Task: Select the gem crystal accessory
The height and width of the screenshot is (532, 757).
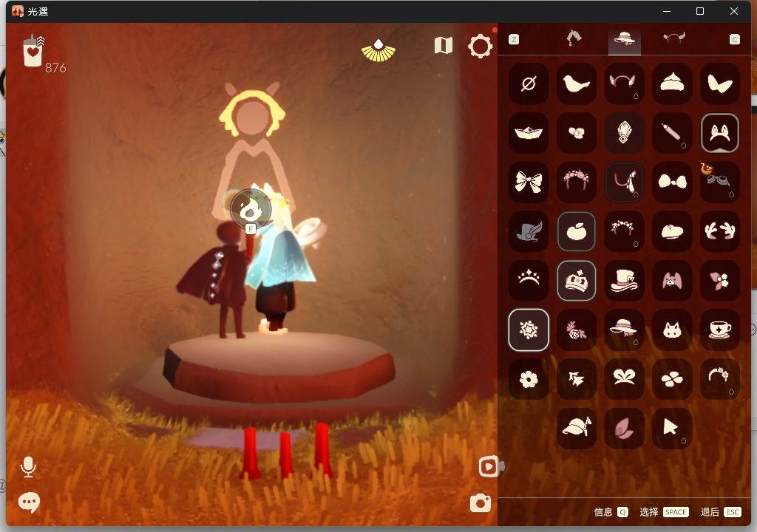Action: [624, 133]
